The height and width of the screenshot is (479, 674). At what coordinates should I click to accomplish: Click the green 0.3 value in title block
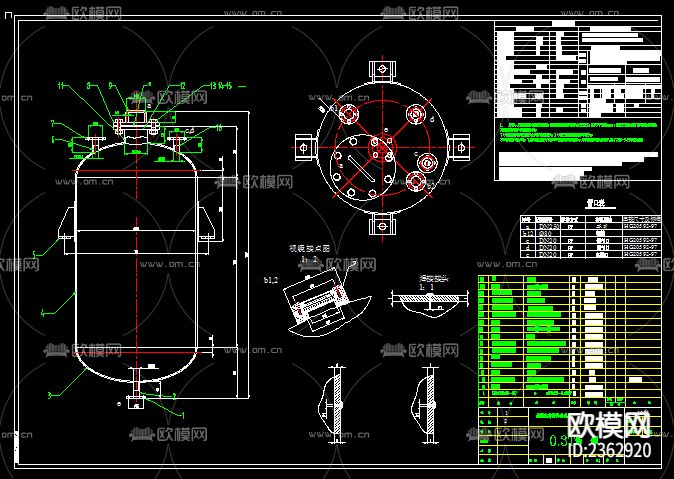coord(558,441)
